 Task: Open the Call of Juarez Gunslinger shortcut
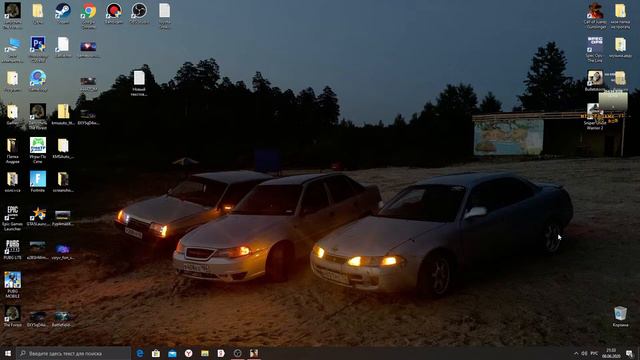(595, 16)
